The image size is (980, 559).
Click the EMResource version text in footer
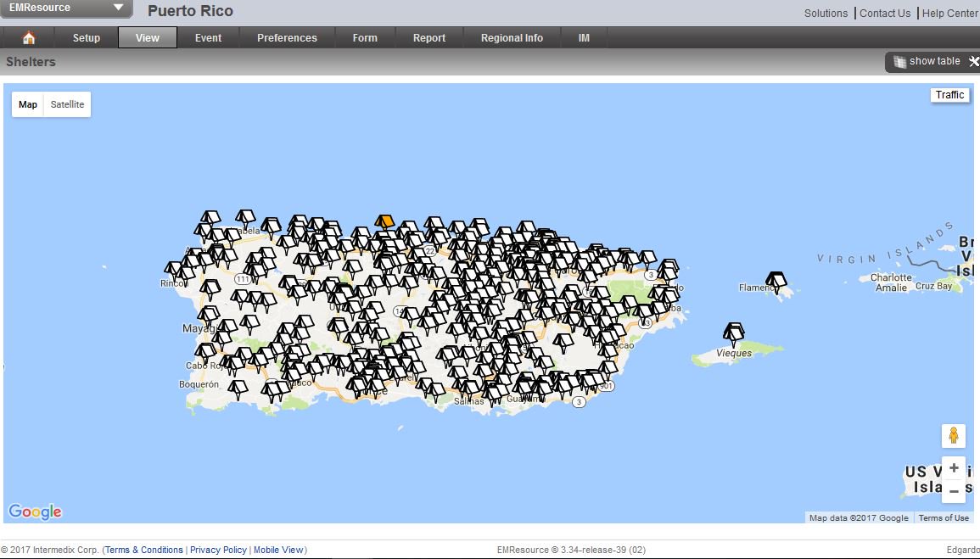pos(571,550)
